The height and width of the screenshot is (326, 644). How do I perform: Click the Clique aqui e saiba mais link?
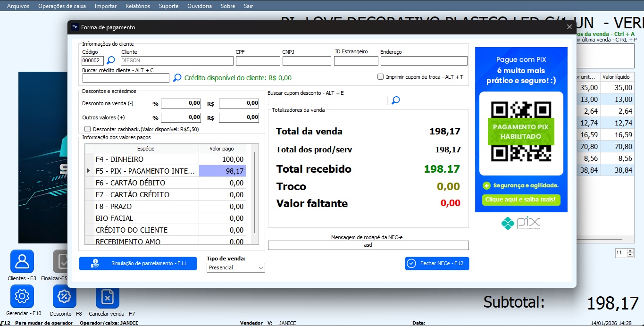pos(521,200)
